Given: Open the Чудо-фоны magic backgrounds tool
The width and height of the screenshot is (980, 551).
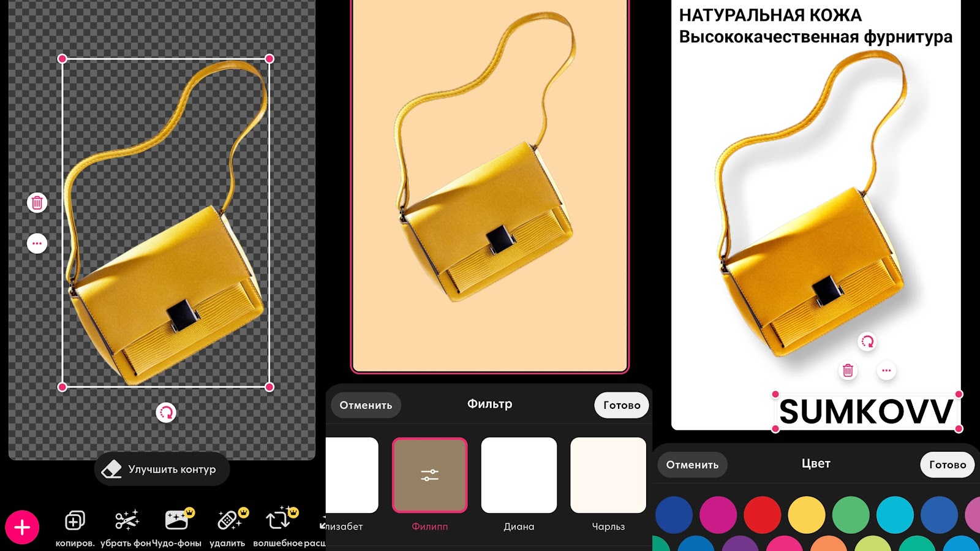Looking at the screenshot, I should coord(177,522).
